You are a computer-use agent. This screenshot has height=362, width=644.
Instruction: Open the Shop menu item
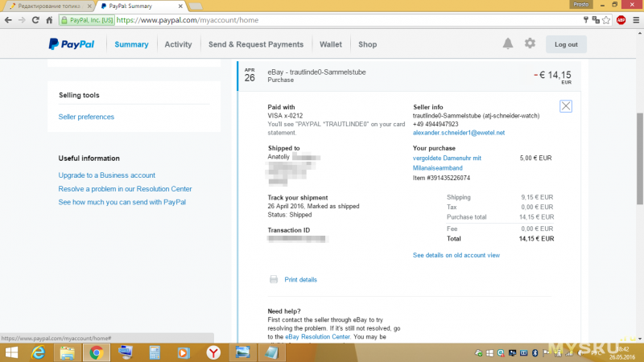coord(368,44)
